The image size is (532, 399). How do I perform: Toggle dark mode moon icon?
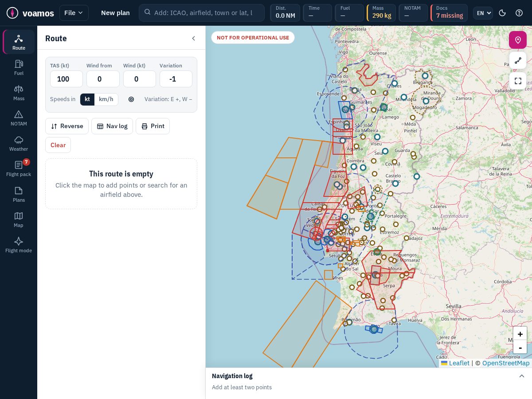point(502,13)
